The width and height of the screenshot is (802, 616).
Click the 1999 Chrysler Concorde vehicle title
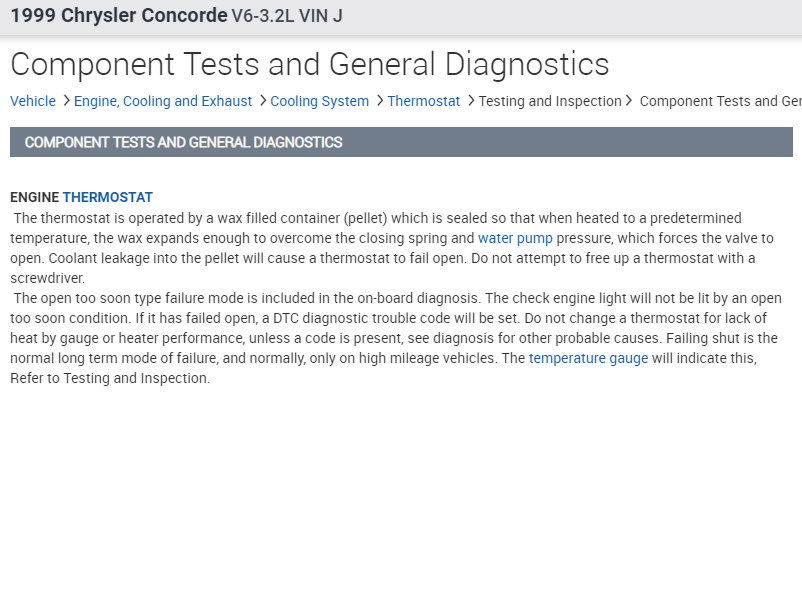[x=118, y=16]
